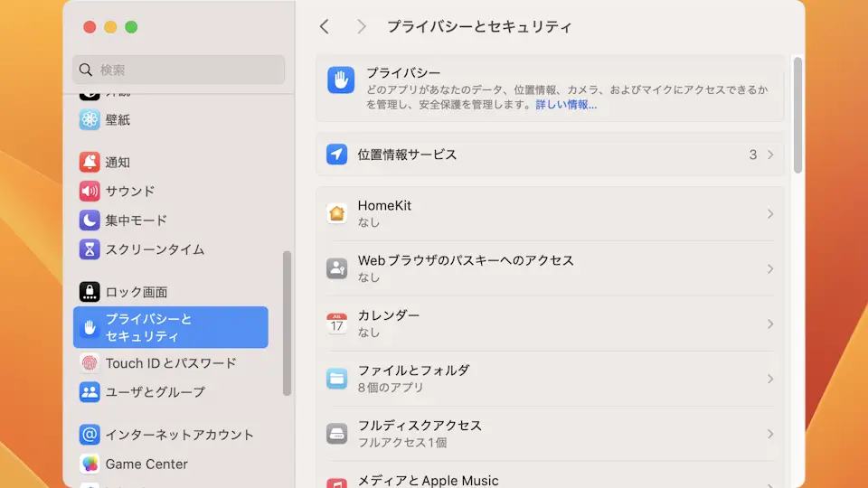Open the 詳しい情報... link
Screen dimensions: 868x488
click(566, 105)
